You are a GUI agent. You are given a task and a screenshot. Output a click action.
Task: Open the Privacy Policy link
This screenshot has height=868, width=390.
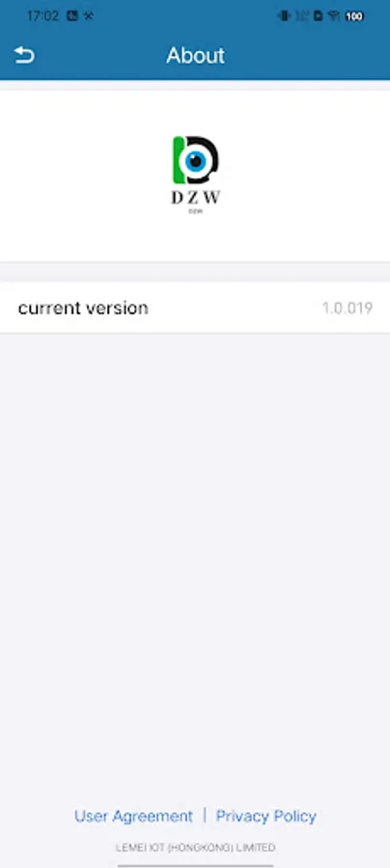pos(265,816)
